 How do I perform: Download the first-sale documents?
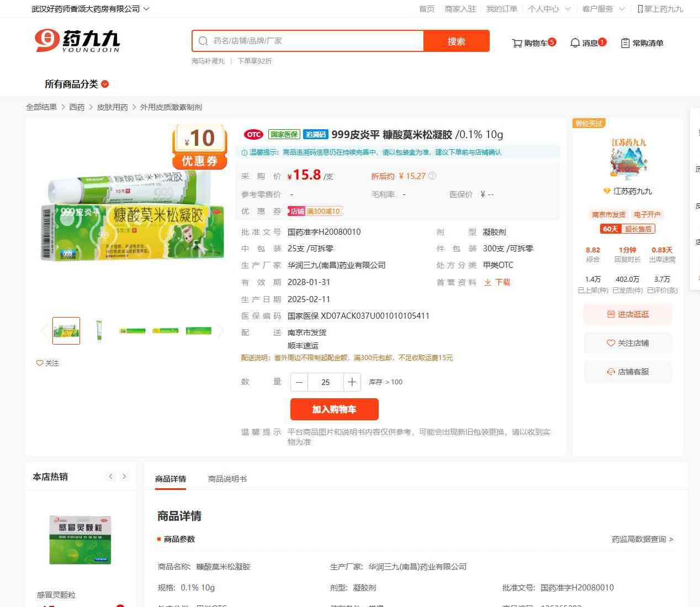[497, 282]
